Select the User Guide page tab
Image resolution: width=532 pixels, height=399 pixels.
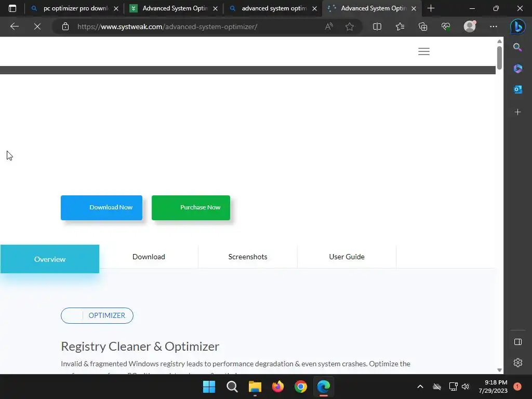(347, 257)
